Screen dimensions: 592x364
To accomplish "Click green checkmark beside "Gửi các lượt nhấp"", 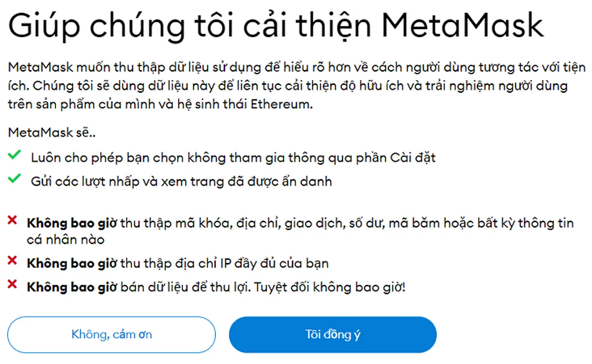I will pos(14,179).
